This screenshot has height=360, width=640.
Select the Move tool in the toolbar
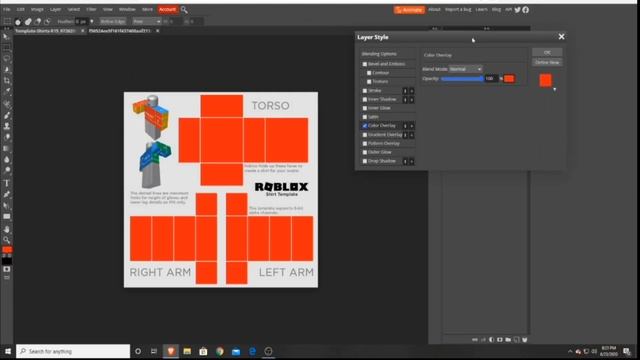(7, 37)
